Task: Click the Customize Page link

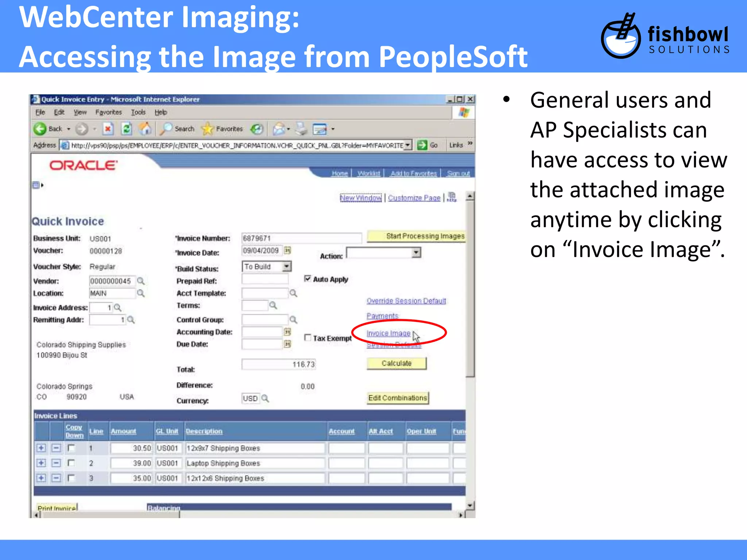Action: (414, 198)
